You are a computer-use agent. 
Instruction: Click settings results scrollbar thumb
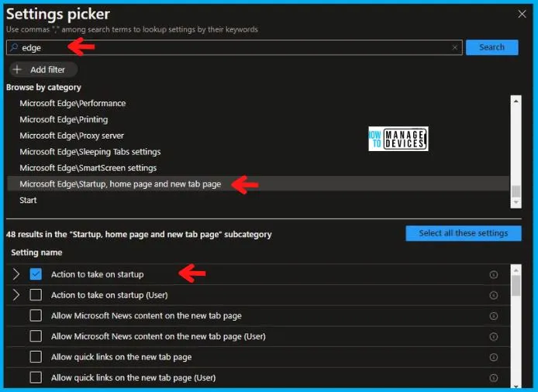pos(516,285)
